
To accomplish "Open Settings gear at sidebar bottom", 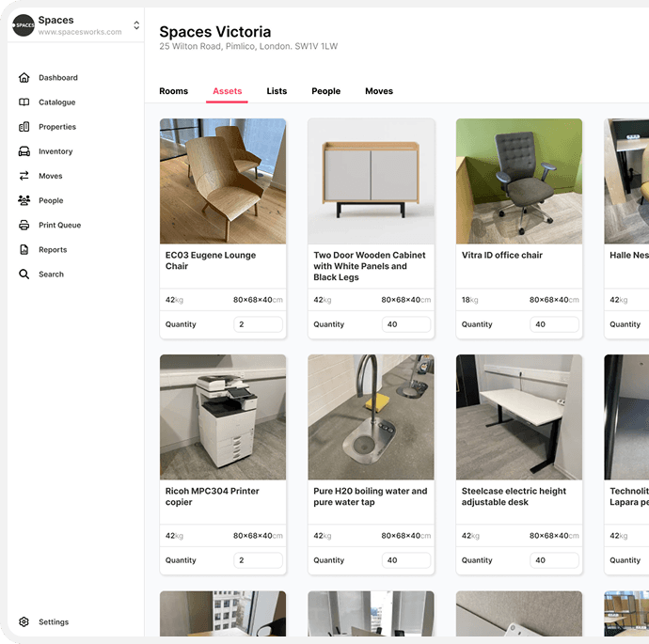I will coord(24,622).
